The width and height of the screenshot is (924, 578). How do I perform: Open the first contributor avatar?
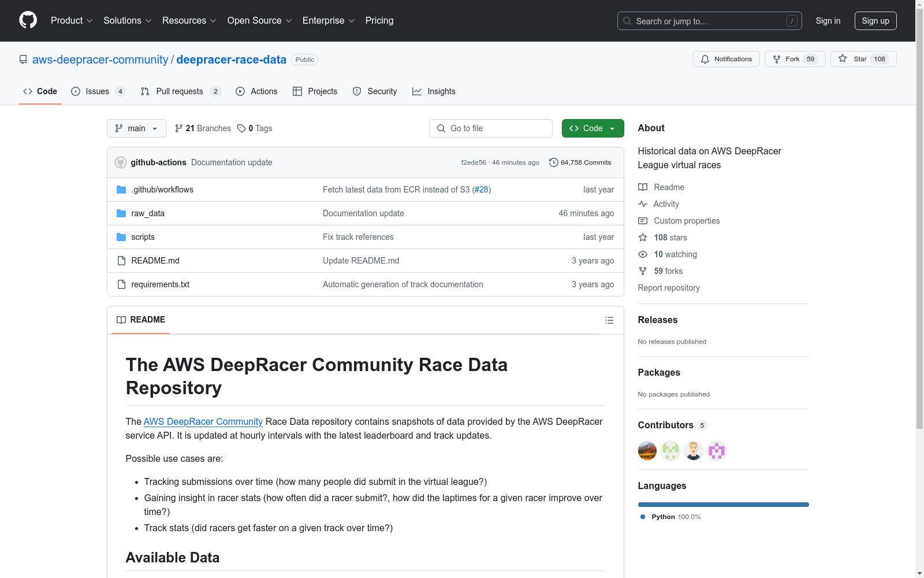click(x=647, y=451)
